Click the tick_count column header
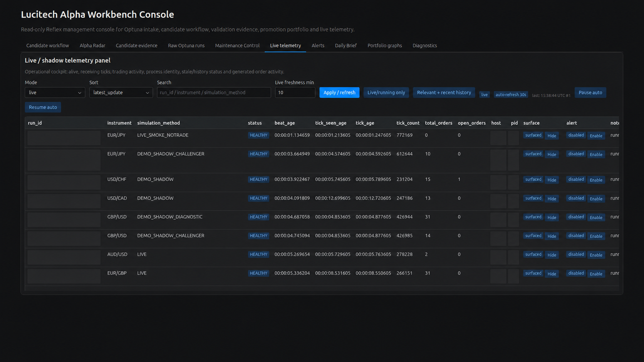This screenshot has height=362, width=644. 408,123
